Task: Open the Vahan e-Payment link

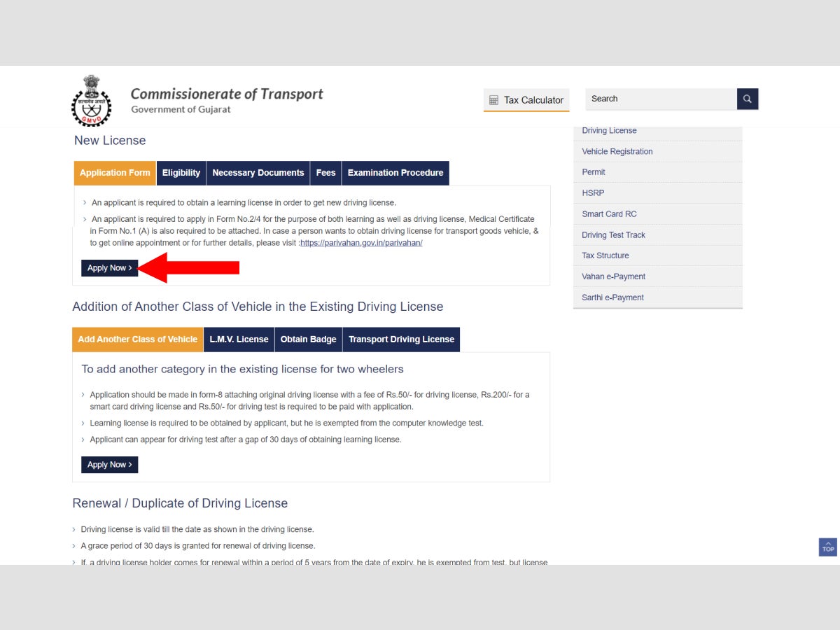Action: [613, 276]
